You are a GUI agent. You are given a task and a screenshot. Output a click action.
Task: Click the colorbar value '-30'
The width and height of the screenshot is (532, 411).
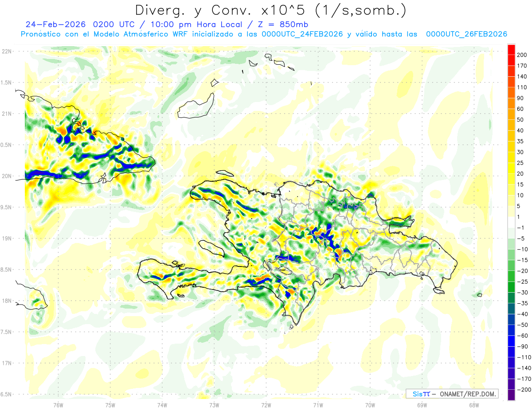coord(523,292)
